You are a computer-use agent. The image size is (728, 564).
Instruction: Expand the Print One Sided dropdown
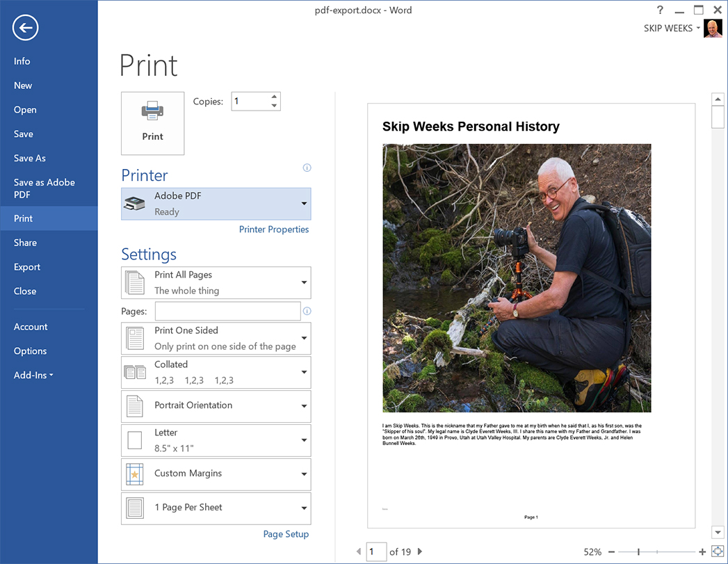[x=216, y=339]
